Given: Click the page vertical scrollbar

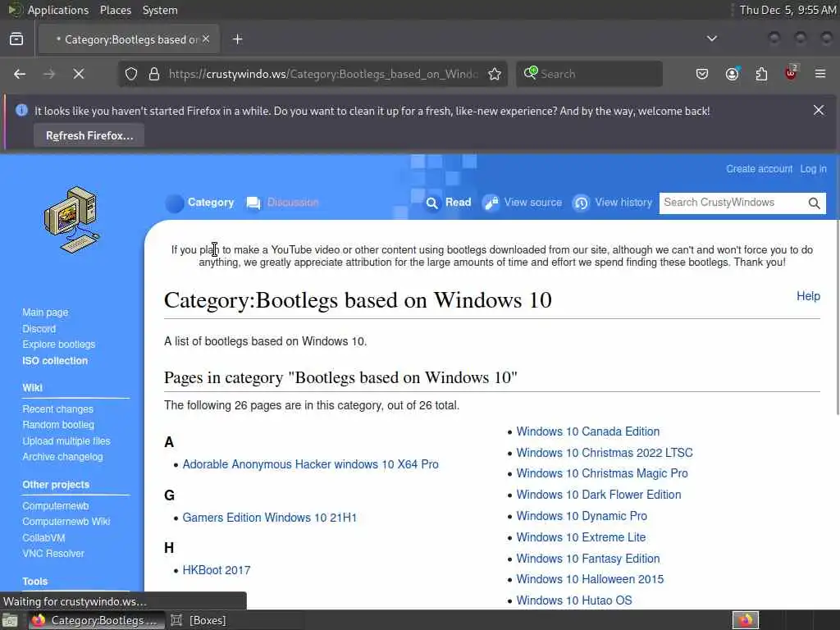Looking at the screenshot, I should [x=837, y=317].
